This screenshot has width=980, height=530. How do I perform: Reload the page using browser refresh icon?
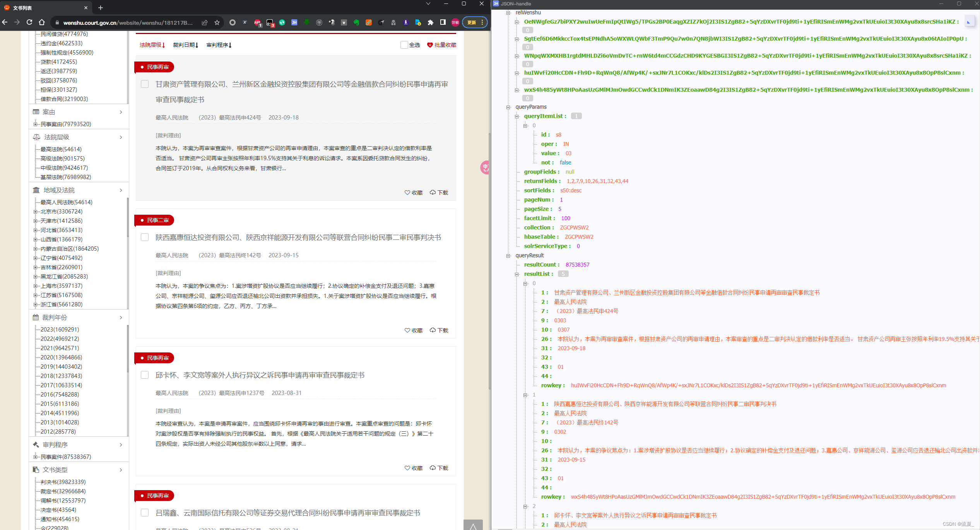point(29,22)
